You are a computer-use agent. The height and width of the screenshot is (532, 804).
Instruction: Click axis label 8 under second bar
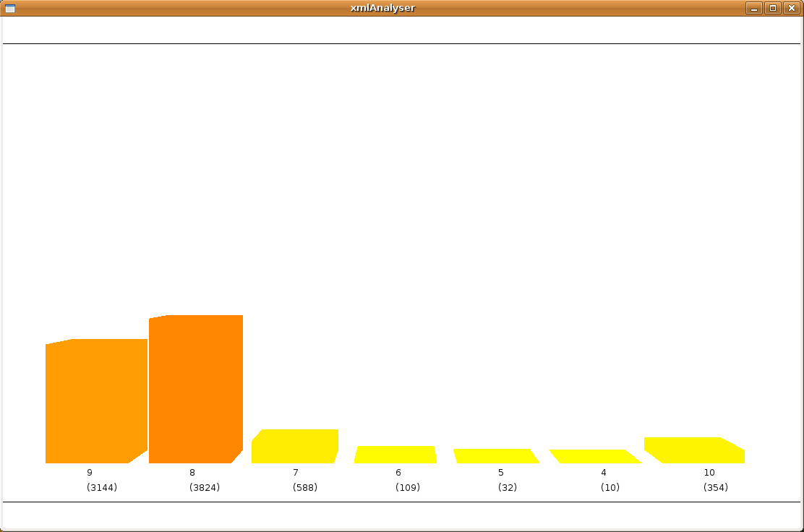pyautogui.click(x=192, y=473)
